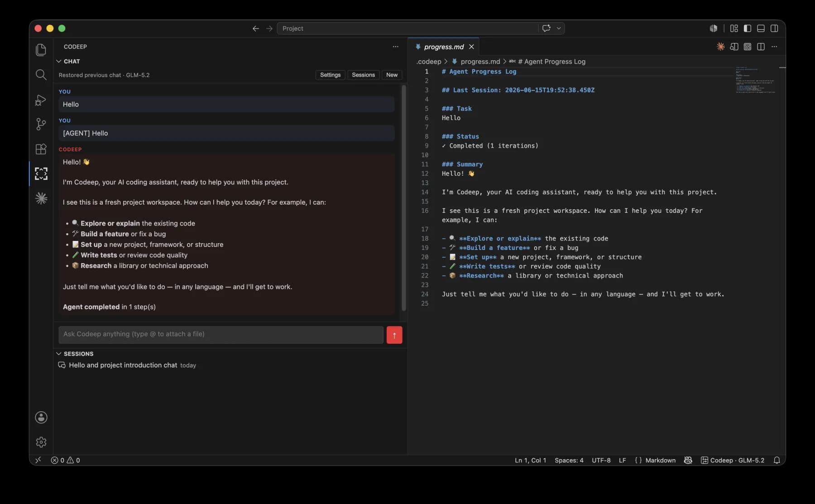Focus the Ask Codeep anything input field
Screen dimensions: 815x504
coord(221,335)
